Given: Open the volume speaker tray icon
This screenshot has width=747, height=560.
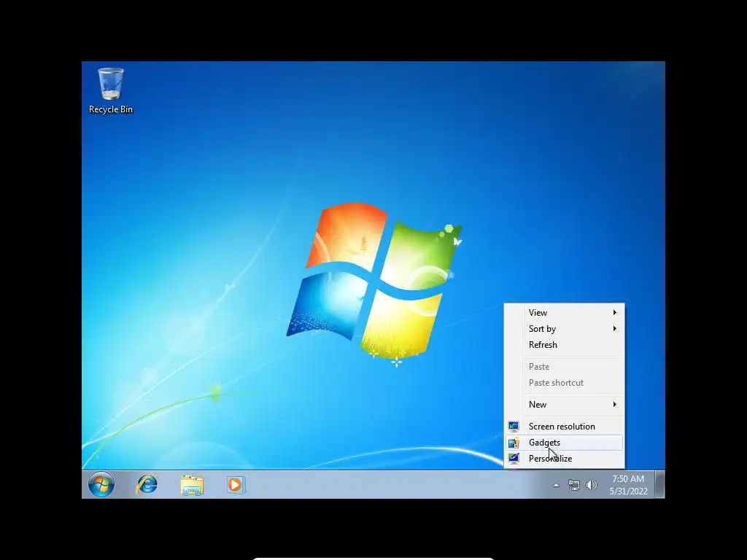Looking at the screenshot, I should (591, 485).
